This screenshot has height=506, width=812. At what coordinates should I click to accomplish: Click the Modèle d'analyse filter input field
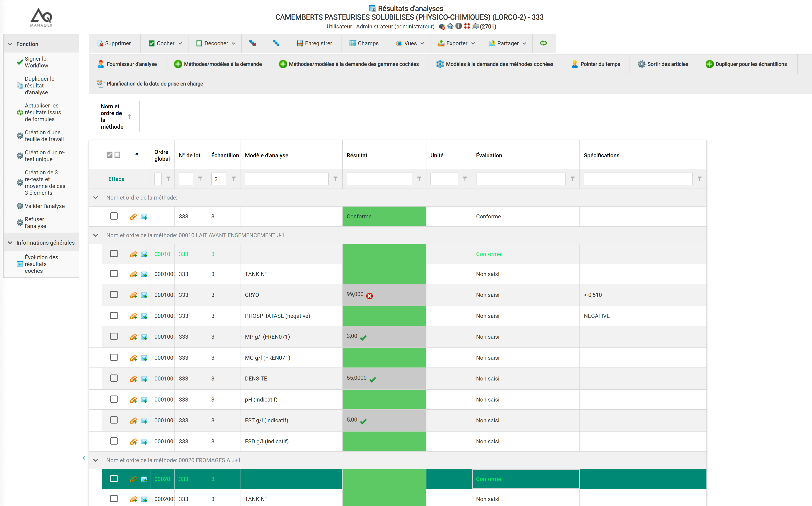[x=286, y=179]
